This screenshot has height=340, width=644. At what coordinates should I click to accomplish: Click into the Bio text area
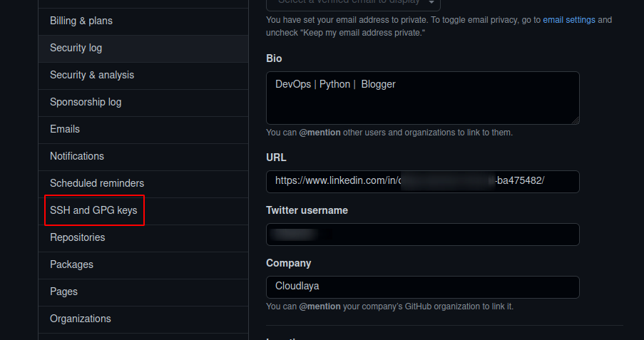pos(423,98)
